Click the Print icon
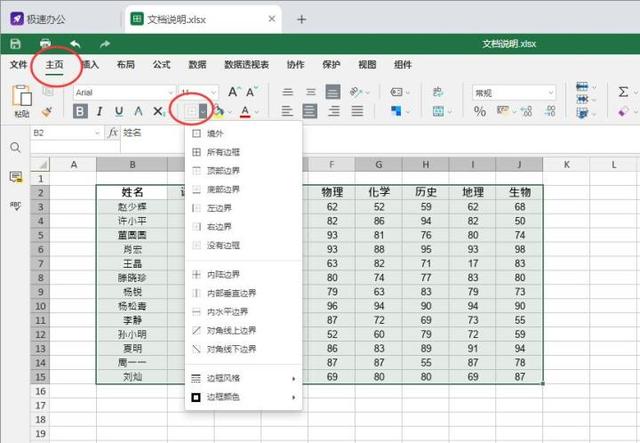 pyautogui.click(x=45, y=43)
